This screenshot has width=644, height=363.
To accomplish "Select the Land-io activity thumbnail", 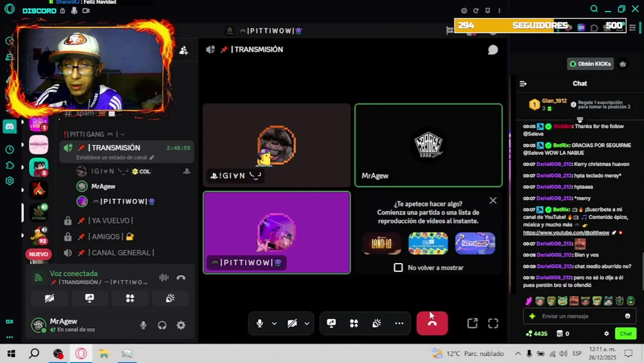I will [x=381, y=244].
